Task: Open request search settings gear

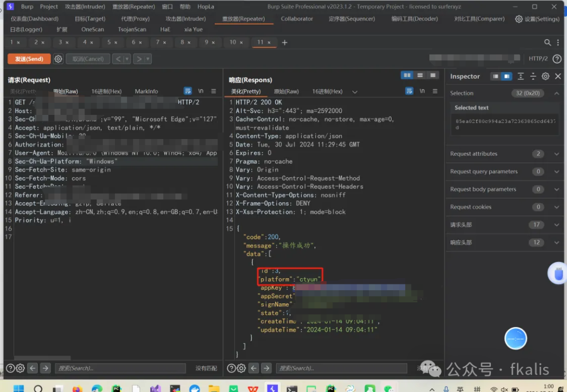Action: point(20,368)
